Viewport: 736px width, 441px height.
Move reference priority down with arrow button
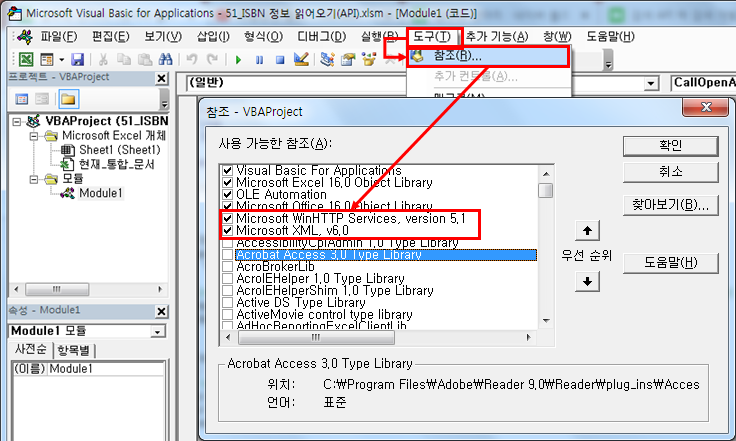587,281
